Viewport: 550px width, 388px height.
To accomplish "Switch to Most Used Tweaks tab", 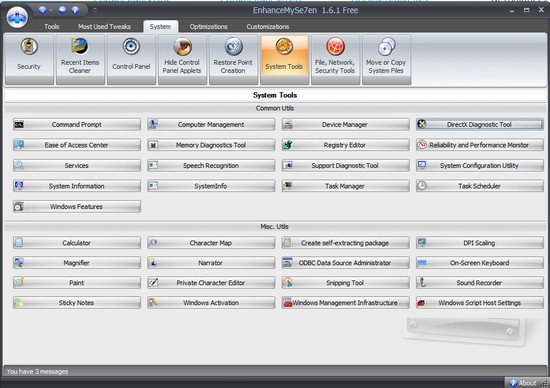I will (105, 27).
